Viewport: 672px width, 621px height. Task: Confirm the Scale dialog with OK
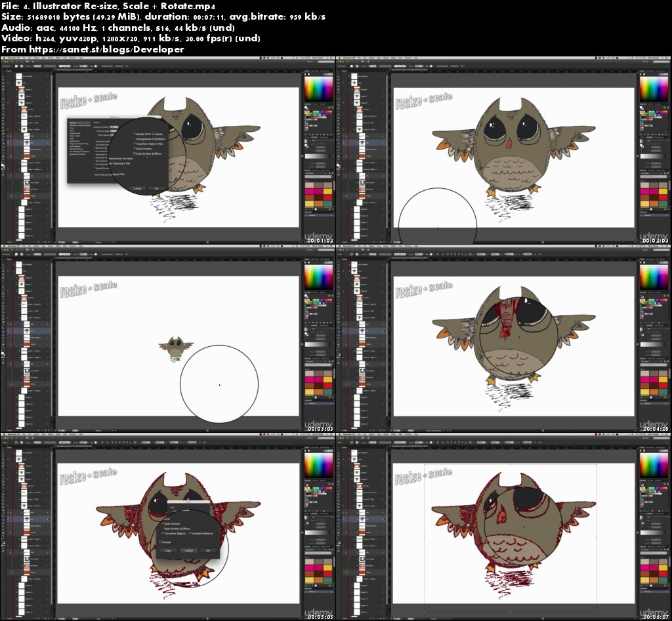(x=208, y=551)
